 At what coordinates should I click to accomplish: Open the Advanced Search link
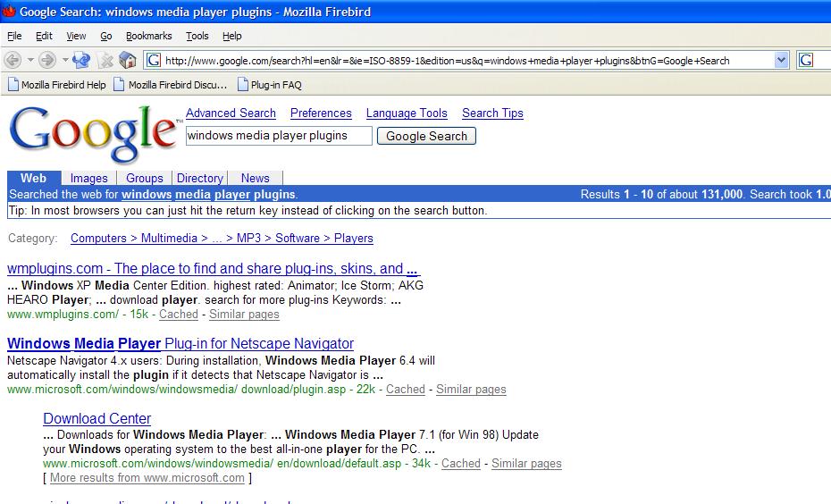(231, 113)
